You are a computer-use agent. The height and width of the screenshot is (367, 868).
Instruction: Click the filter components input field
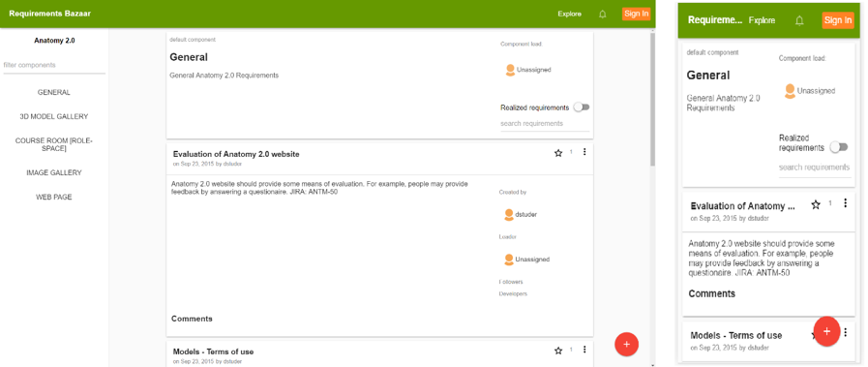(53, 65)
